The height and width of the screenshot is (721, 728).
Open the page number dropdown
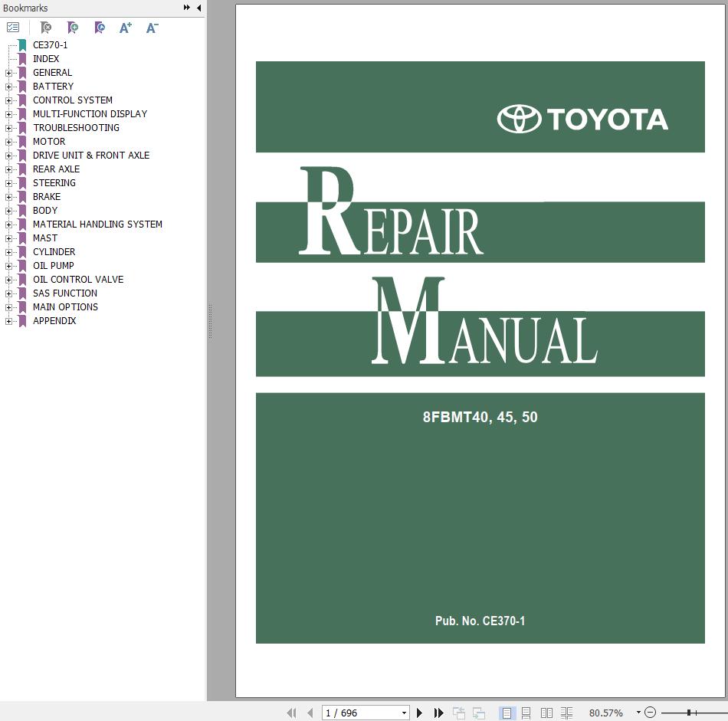click(404, 712)
